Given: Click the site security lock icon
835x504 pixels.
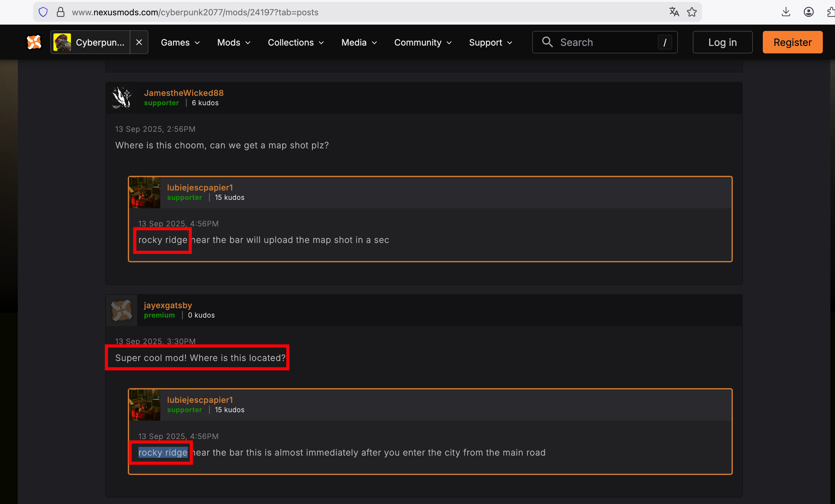Looking at the screenshot, I should pos(60,12).
